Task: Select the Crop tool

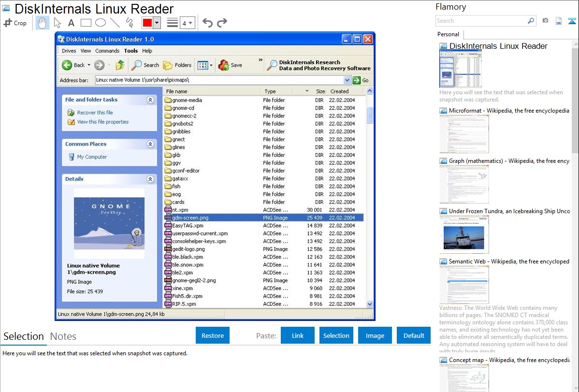Action: (x=15, y=23)
